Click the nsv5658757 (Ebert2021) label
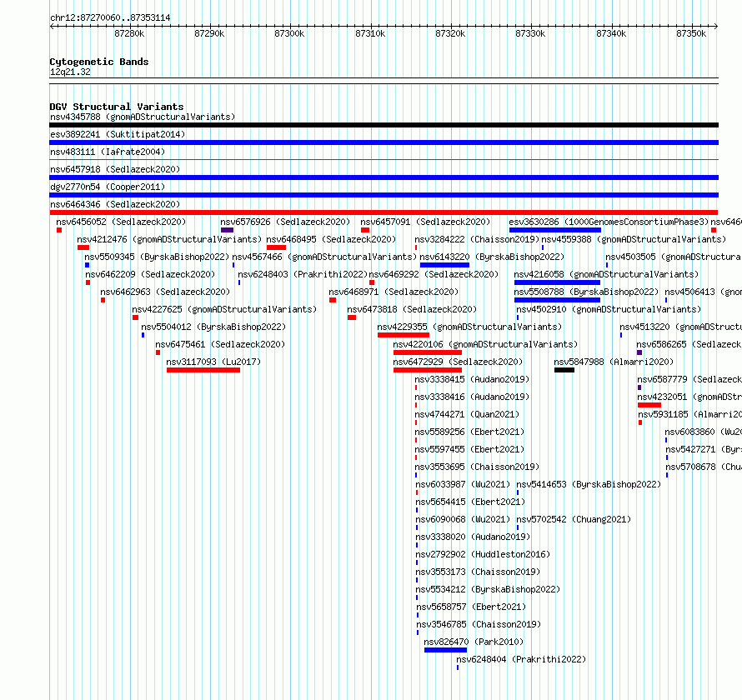The width and height of the screenshot is (742, 700). (471, 607)
